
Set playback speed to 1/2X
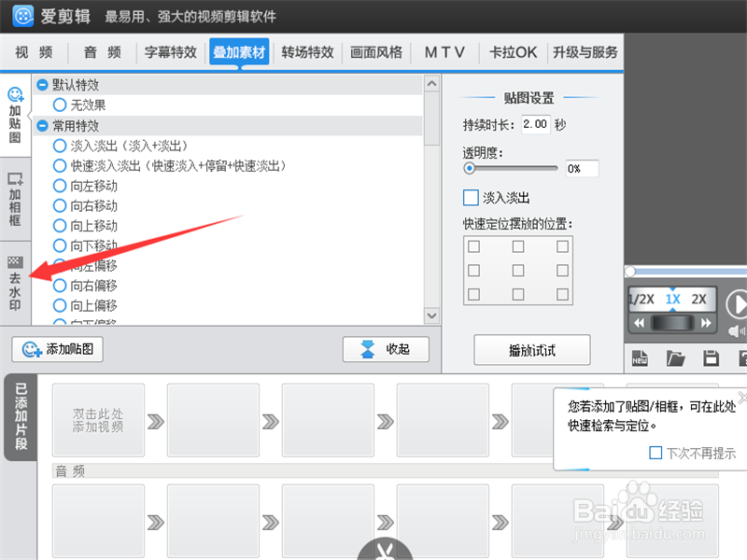click(641, 299)
